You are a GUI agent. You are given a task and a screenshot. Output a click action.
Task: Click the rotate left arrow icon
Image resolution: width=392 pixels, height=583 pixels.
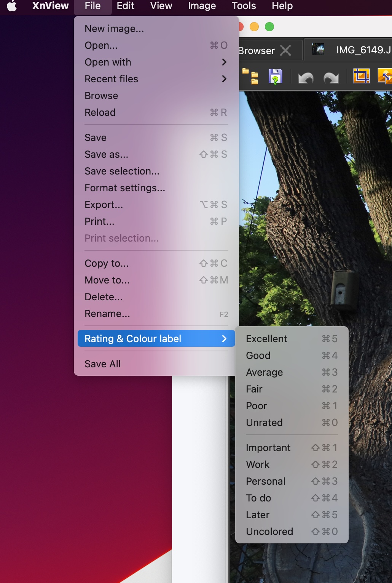[306, 77]
